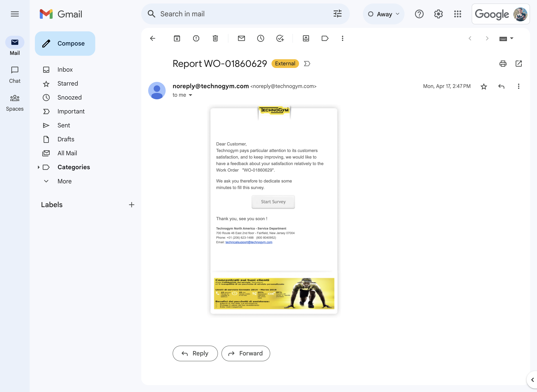Snooze this email with the clock icon

coord(261,39)
